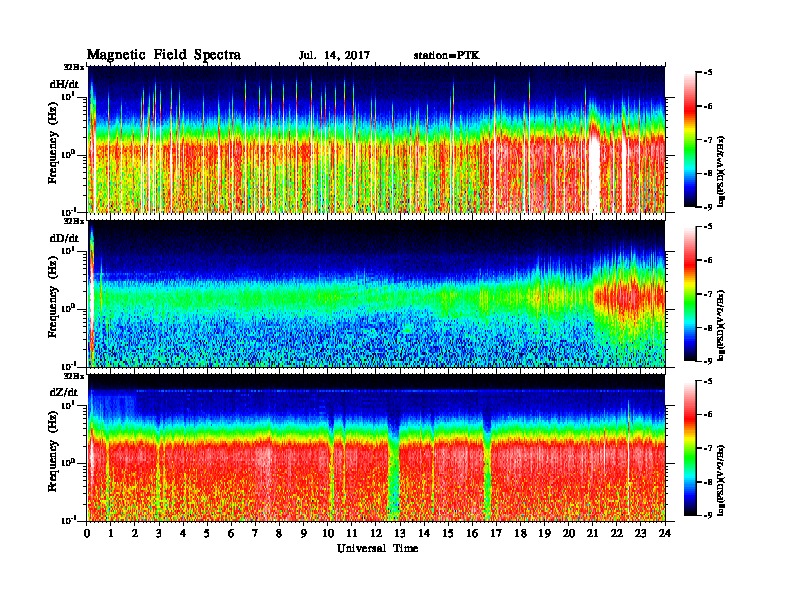792x612 pixels.
Task: Click the dZ/dt panel label
Action: (64, 392)
